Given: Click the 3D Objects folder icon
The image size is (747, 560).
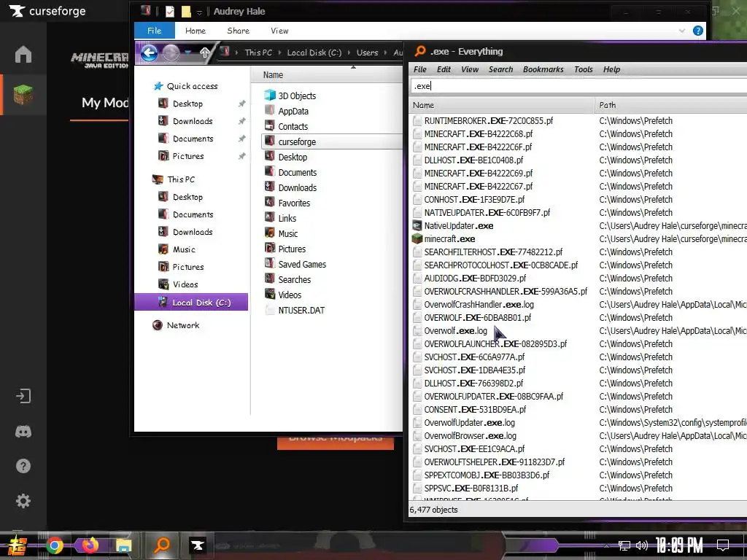Looking at the screenshot, I should tap(270, 96).
